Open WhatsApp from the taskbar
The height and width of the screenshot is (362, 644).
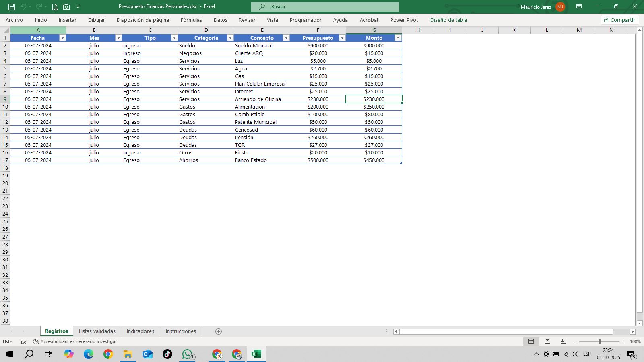[x=188, y=354]
